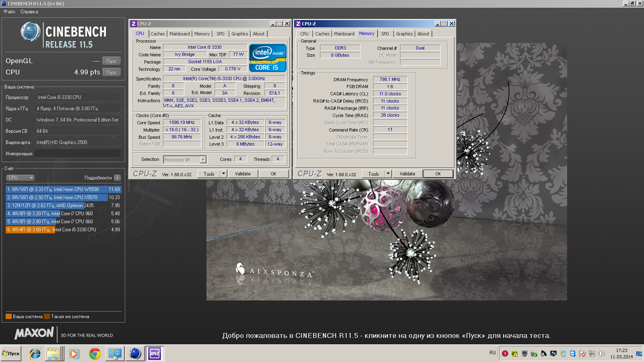Open About tab in left CPU-Z window
The image size is (644, 362).
(259, 34)
